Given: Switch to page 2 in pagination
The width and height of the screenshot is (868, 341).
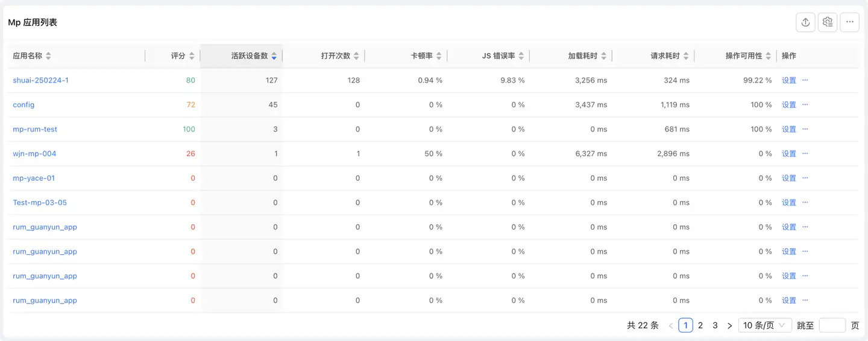Looking at the screenshot, I should pyautogui.click(x=700, y=325).
